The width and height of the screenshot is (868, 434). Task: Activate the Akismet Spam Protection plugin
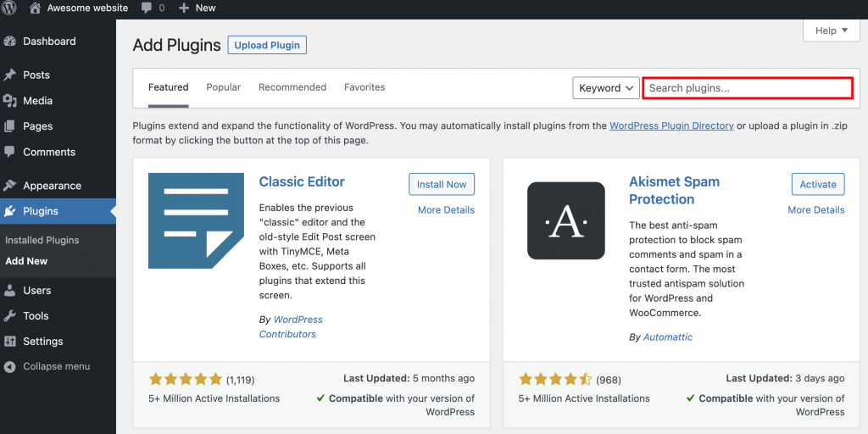tap(818, 184)
